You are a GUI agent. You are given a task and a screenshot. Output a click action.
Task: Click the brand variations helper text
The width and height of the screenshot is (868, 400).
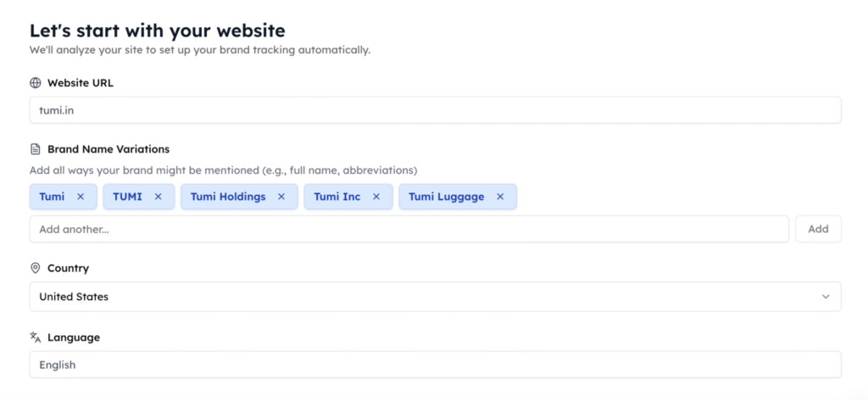click(223, 170)
